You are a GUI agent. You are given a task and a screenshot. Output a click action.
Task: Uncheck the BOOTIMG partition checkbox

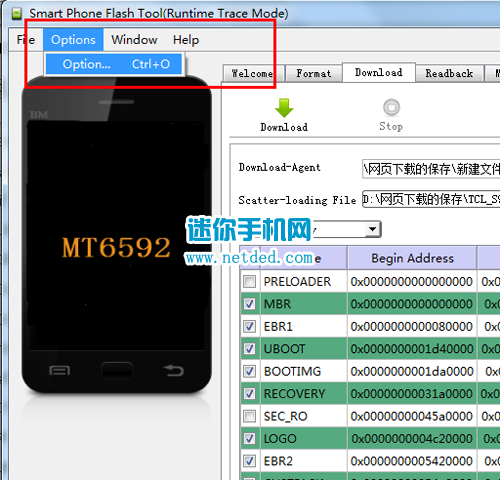point(249,371)
